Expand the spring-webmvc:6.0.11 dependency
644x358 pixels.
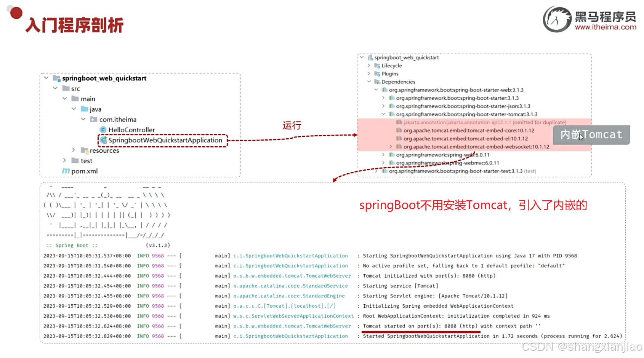click(383, 163)
